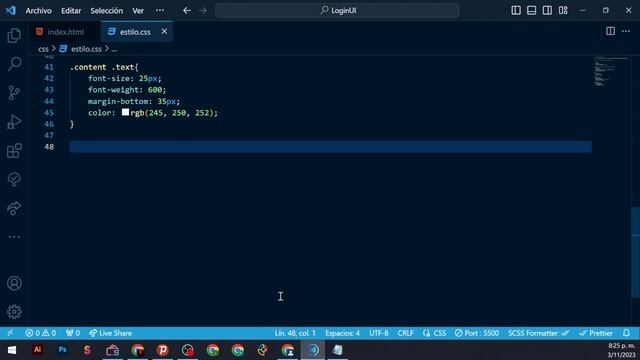Open Source Control view

(14, 93)
